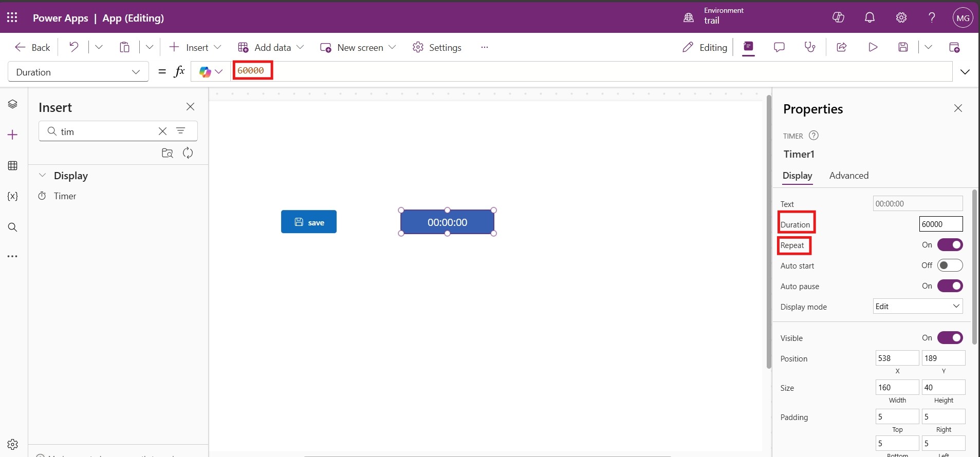
Task: Open the Display mode dropdown
Action: point(917,307)
